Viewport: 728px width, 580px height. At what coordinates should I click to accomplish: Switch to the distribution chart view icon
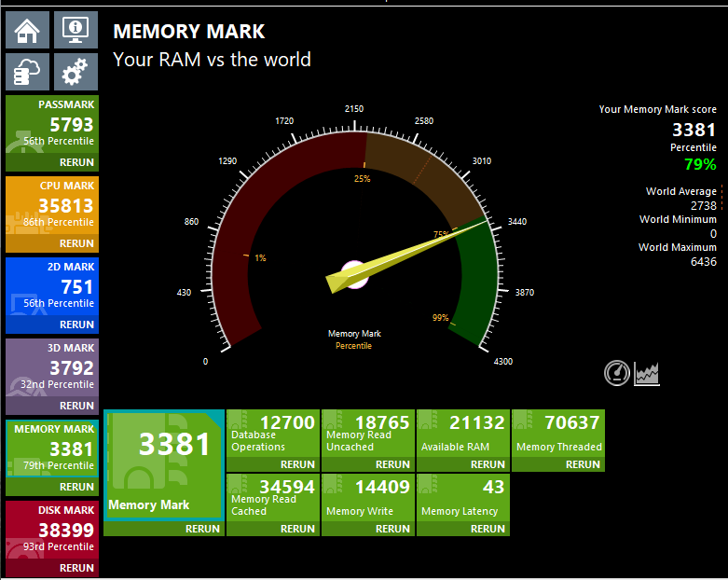coord(647,373)
